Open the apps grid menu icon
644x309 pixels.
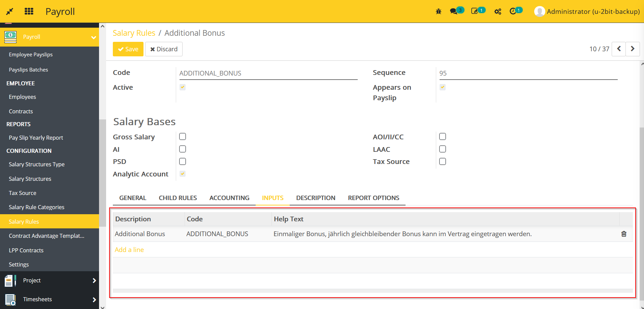click(29, 11)
